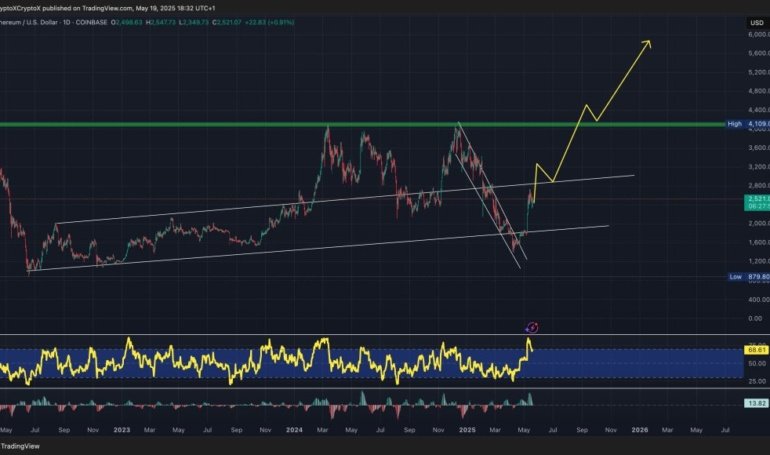
Task: Click the current price tag 2,521
Action: 758,202
